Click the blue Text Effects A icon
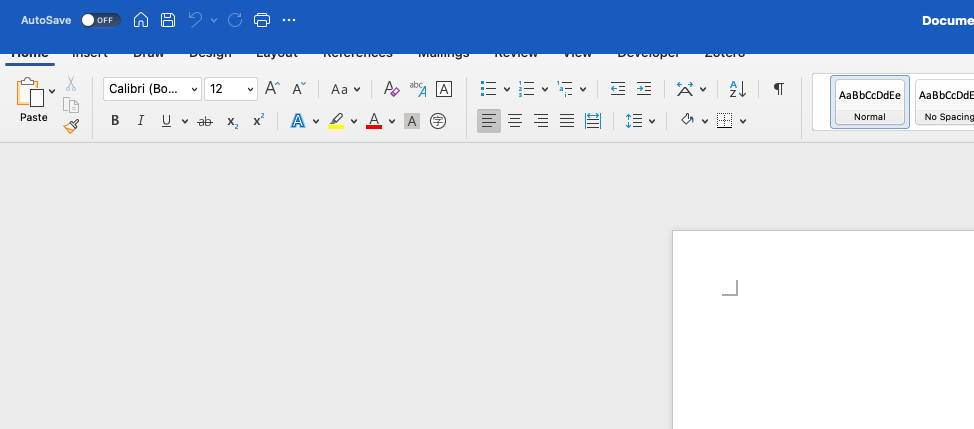This screenshot has width=974, height=429. (x=298, y=120)
